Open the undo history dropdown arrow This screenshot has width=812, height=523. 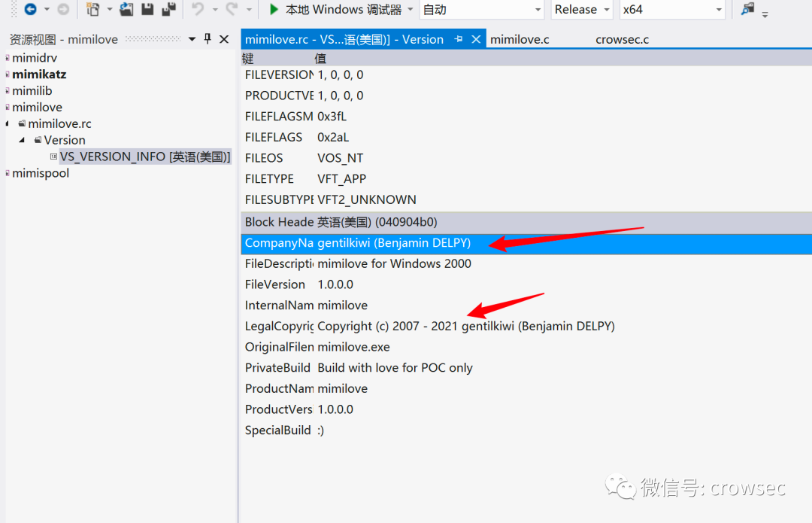[214, 9]
